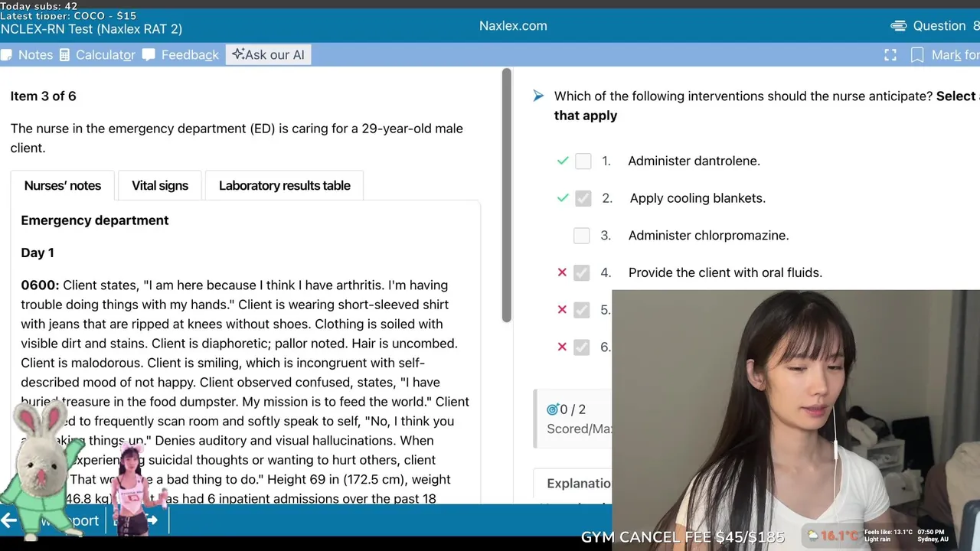The image size is (980, 551).
Task: Click 'Administer chlorpromazine.' answer text
Action: (708, 236)
